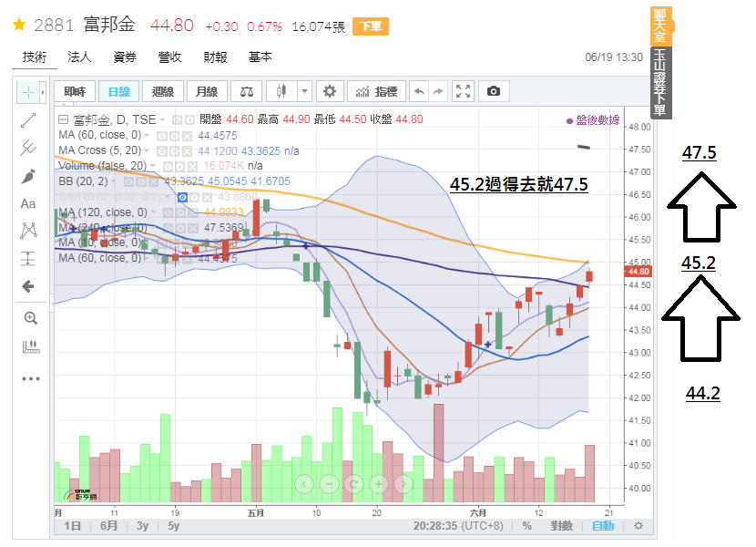Click the undo arrow
This screenshot has height=547, width=756.
tap(420, 91)
